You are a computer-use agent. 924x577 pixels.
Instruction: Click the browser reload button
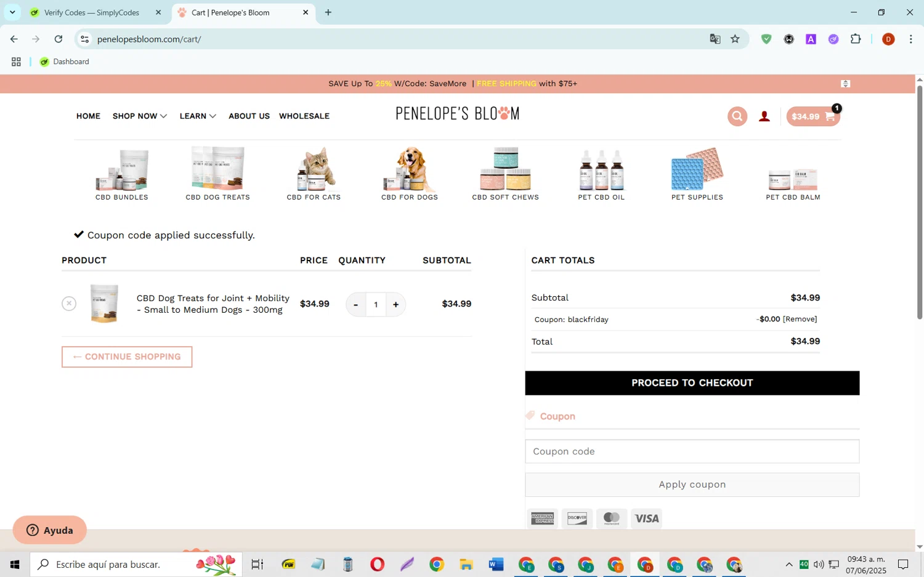tap(59, 39)
